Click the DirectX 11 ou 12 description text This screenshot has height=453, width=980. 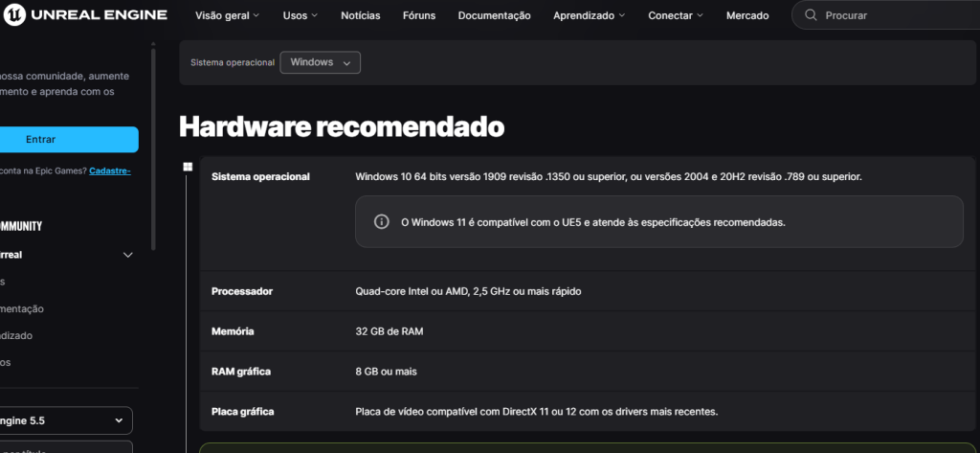(537, 412)
